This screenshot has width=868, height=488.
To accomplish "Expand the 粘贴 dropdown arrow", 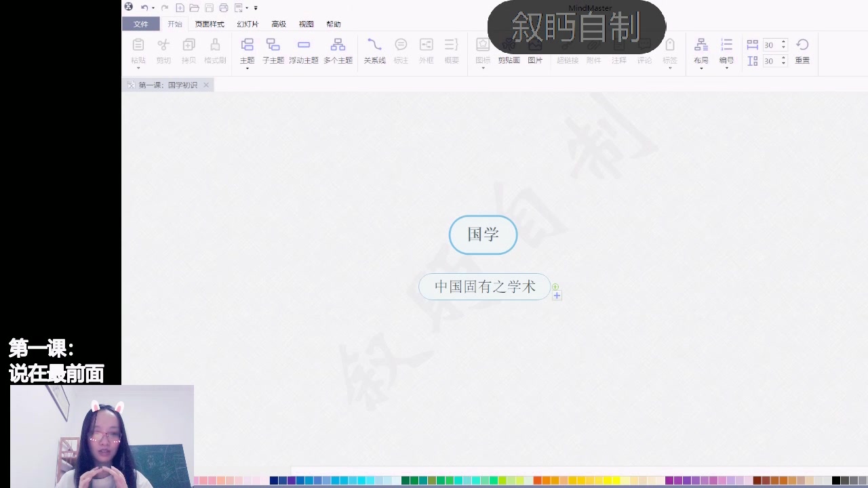I will (x=138, y=68).
